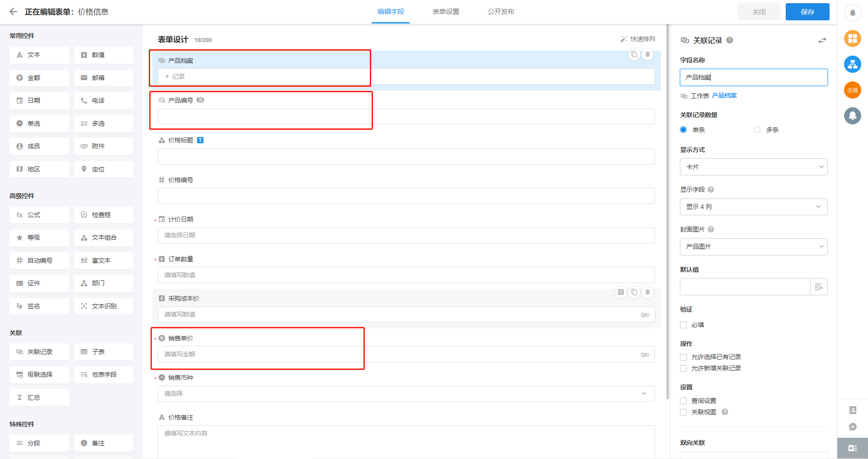Add the 签名 control

pyautogui.click(x=39, y=306)
